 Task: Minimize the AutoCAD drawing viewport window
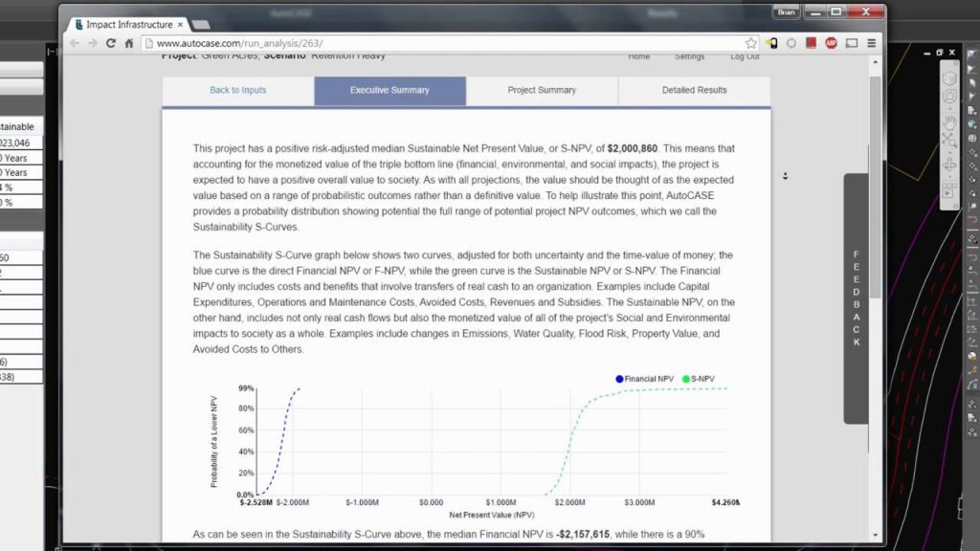(x=926, y=54)
